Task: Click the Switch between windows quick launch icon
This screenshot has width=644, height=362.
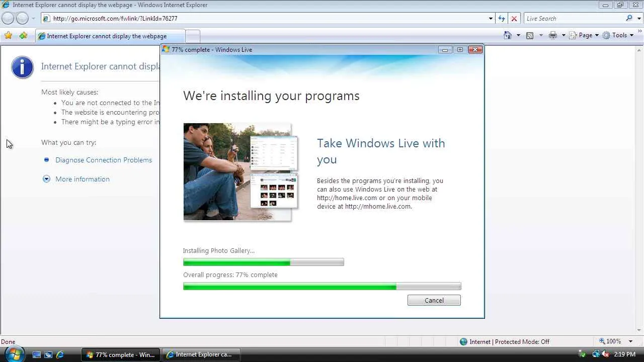Action: pyautogui.click(x=48, y=354)
